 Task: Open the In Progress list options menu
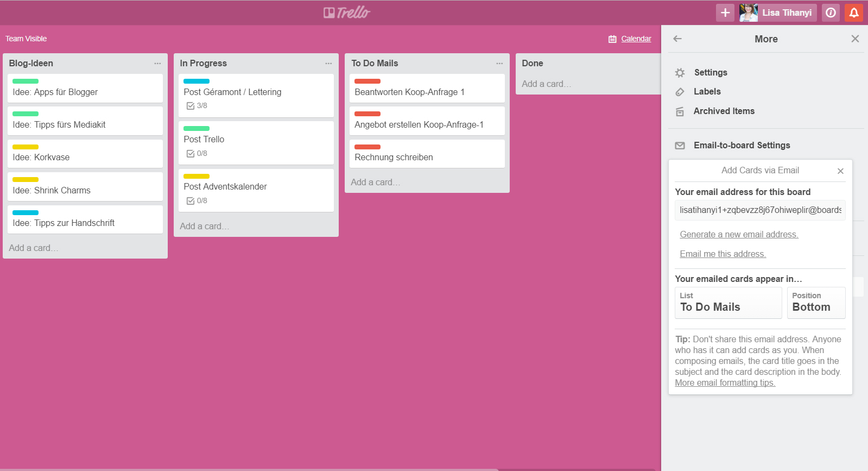pyautogui.click(x=328, y=64)
